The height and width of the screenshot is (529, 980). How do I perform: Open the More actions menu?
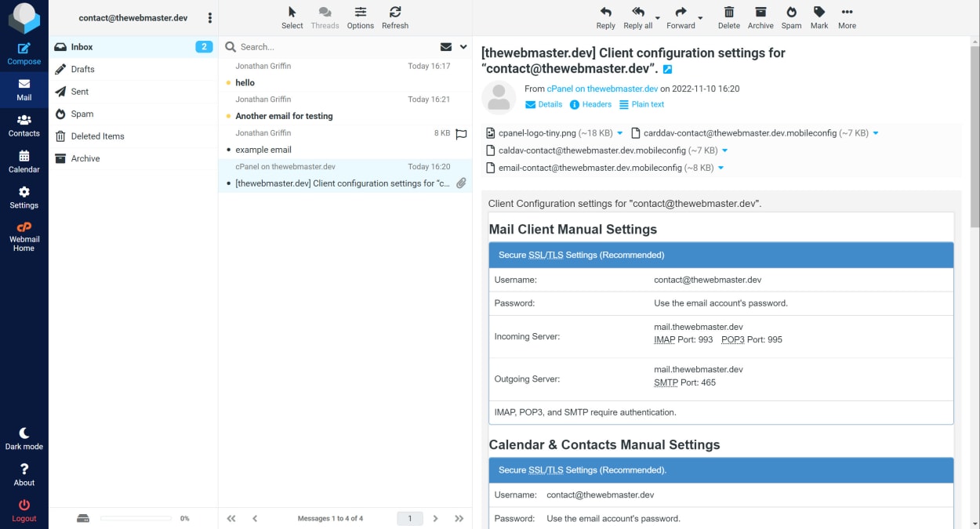(x=847, y=18)
